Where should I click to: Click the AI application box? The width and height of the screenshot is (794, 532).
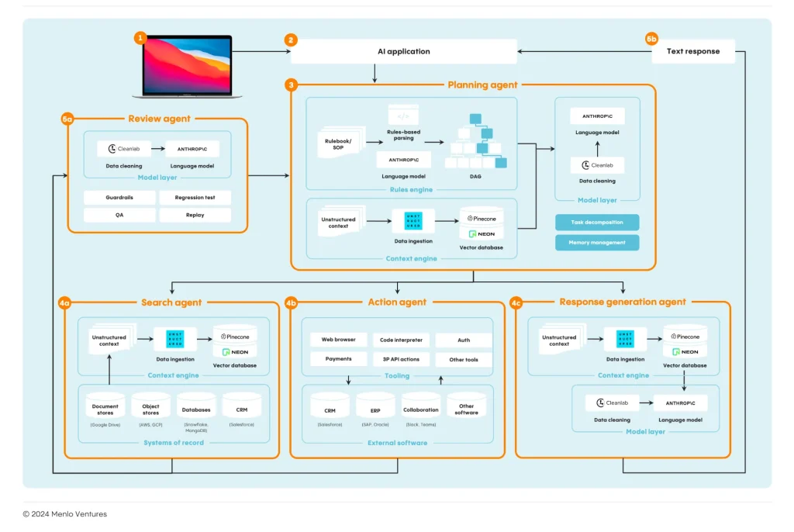click(403, 52)
